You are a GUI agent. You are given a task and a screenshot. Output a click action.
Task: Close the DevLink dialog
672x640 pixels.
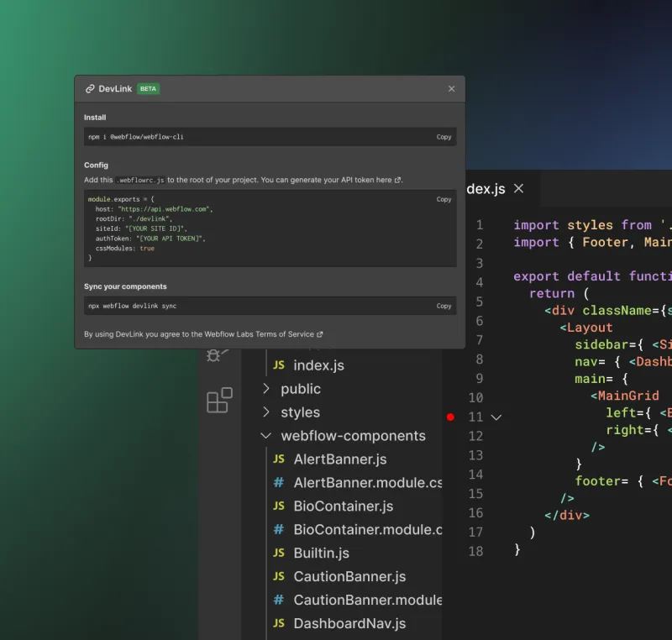tap(451, 88)
